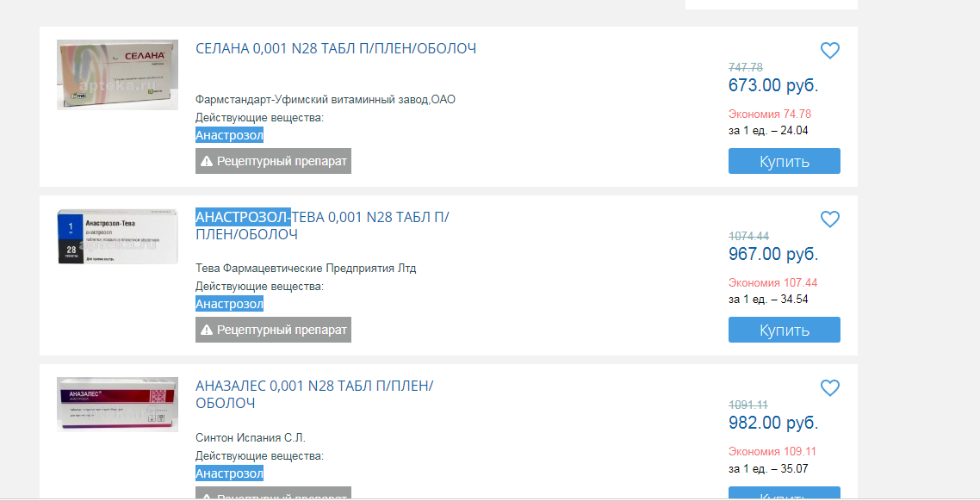This screenshot has width=980, height=501.
Task: Click manufacturer Синтон Испания С.Л.
Action: [x=251, y=437]
